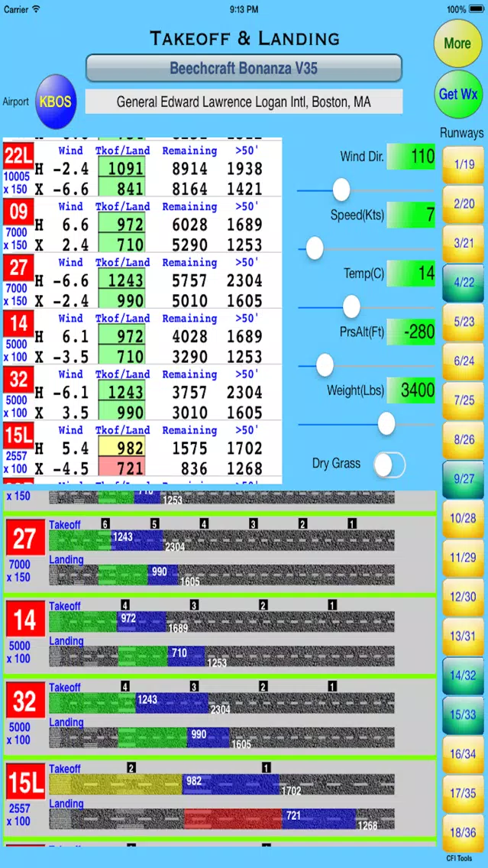Screen dimensions: 488x868
Task: Click the 32 runway label in table
Action: click(x=19, y=381)
